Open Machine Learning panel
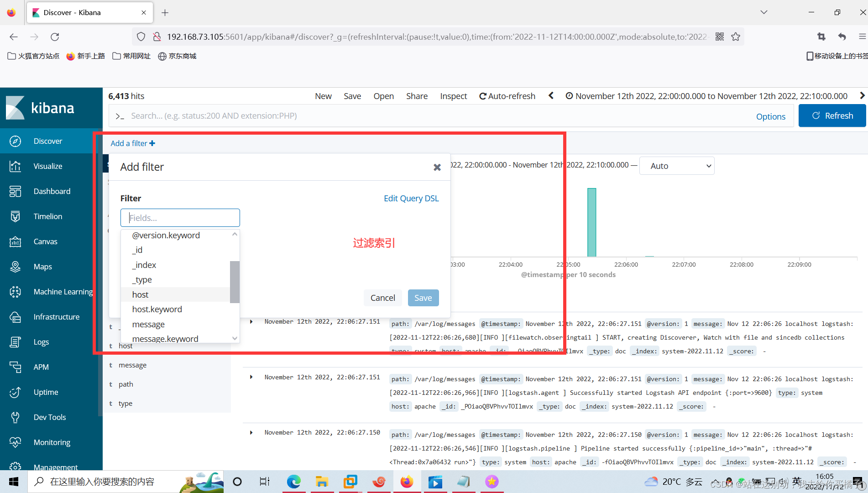868x493 pixels. pos(15,291)
